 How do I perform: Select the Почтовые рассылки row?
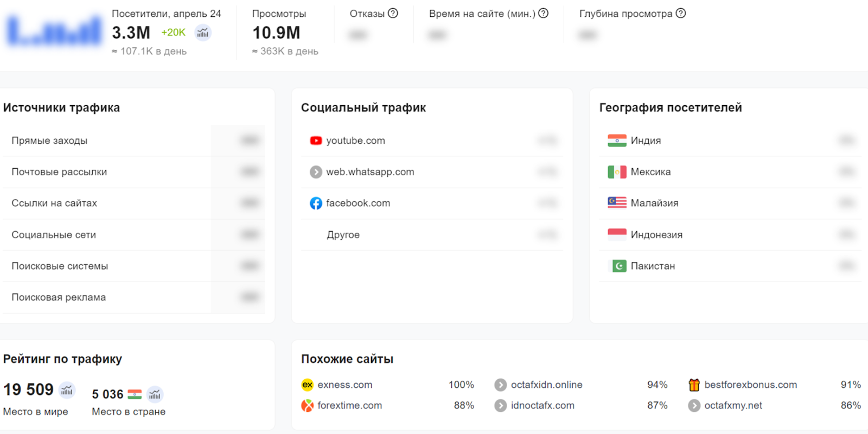[x=134, y=172]
